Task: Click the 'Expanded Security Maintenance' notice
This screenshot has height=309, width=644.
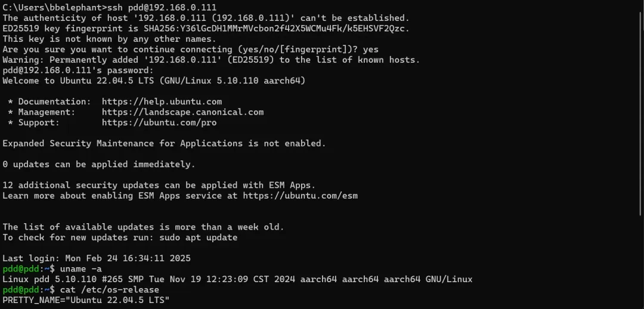Action: (x=164, y=143)
